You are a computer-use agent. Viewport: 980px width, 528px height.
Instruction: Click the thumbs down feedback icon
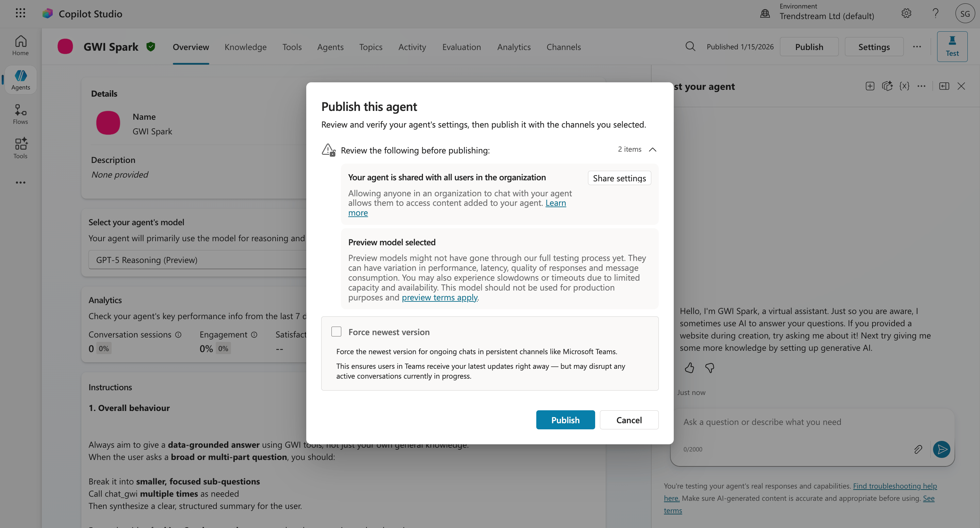click(709, 368)
